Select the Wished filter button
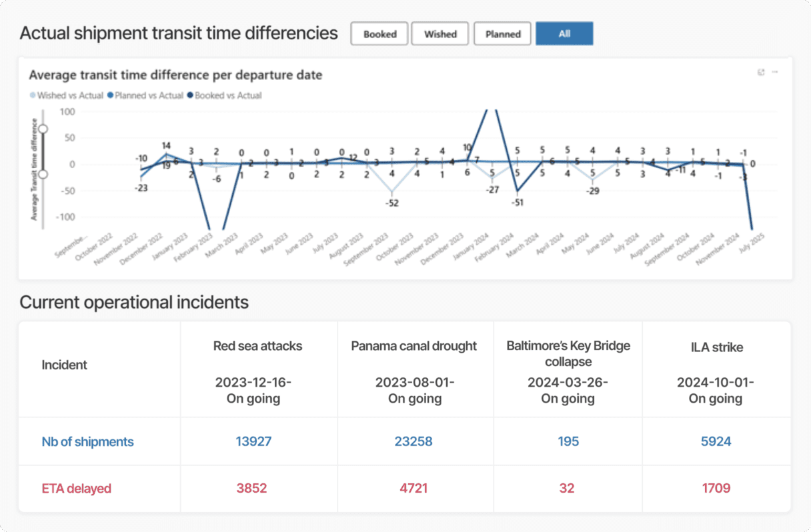 coord(440,34)
